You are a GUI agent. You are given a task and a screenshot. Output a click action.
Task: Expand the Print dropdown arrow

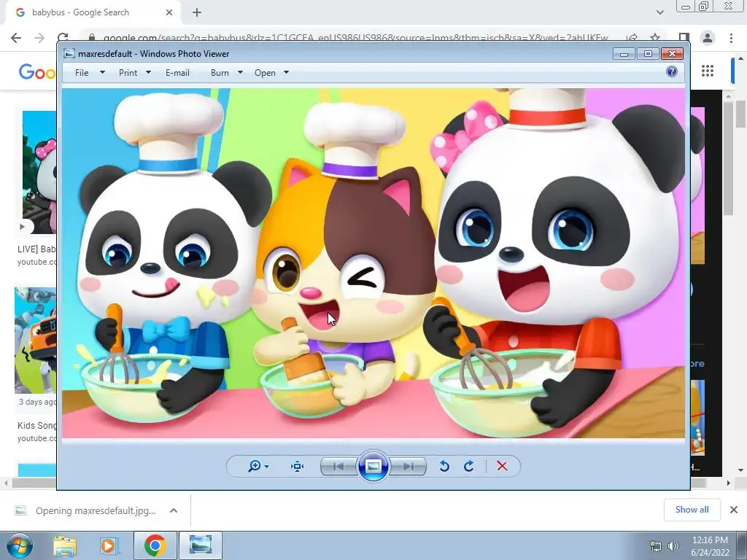click(148, 72)
